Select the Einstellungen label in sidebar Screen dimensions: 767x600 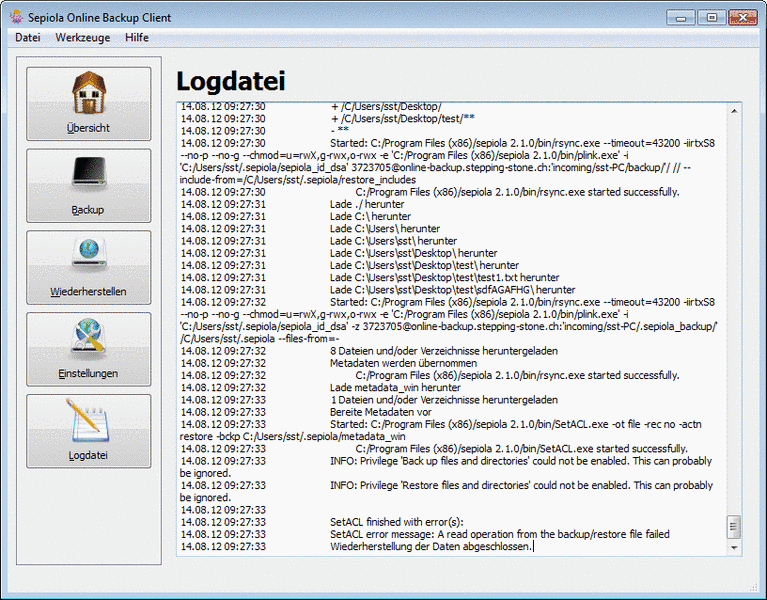(89, 374)
